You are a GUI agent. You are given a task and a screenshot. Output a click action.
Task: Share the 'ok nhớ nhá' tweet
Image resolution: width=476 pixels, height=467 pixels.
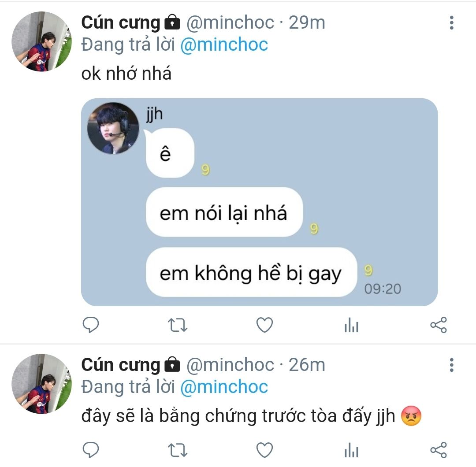(x=439, y=325)
